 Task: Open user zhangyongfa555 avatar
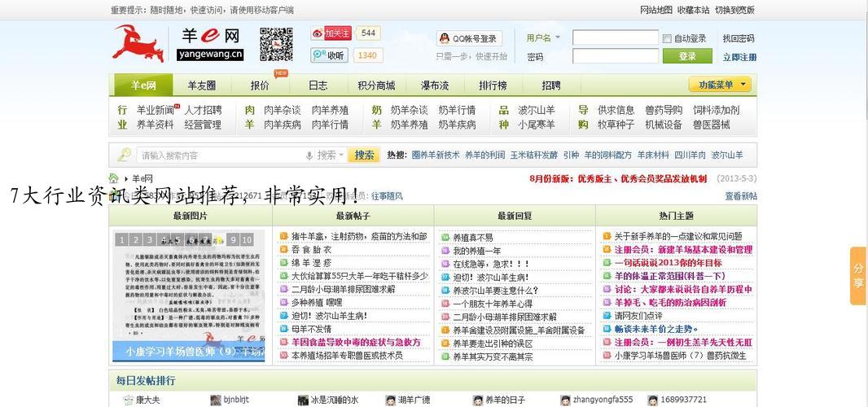(x=565, y=400)
